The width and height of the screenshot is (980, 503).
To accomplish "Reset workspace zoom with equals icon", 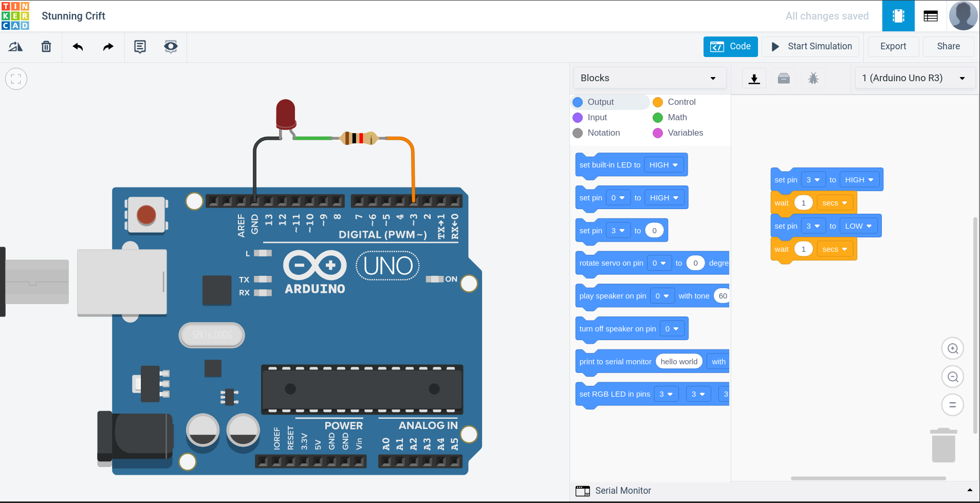I will [x=952, y=404].
